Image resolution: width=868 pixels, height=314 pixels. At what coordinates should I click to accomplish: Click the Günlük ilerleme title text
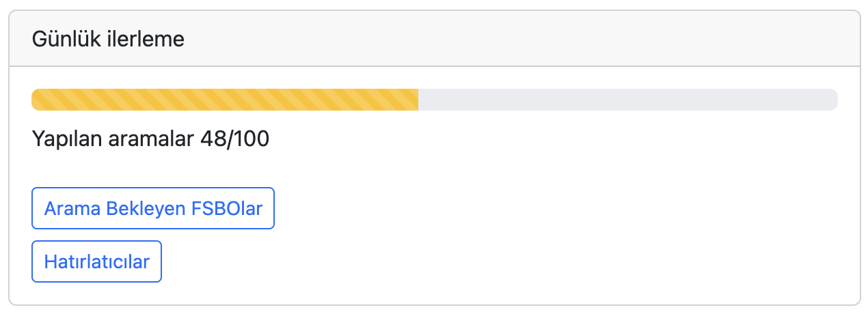click(x=108, y=39)
